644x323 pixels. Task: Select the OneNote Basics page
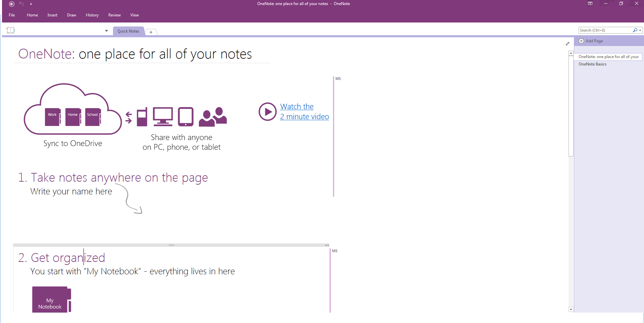tap(592, 64)
